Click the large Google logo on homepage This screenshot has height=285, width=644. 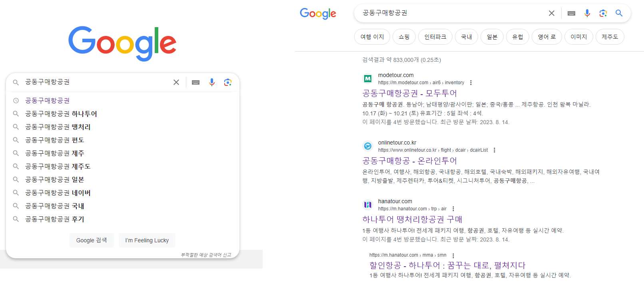tap(122, 44)
